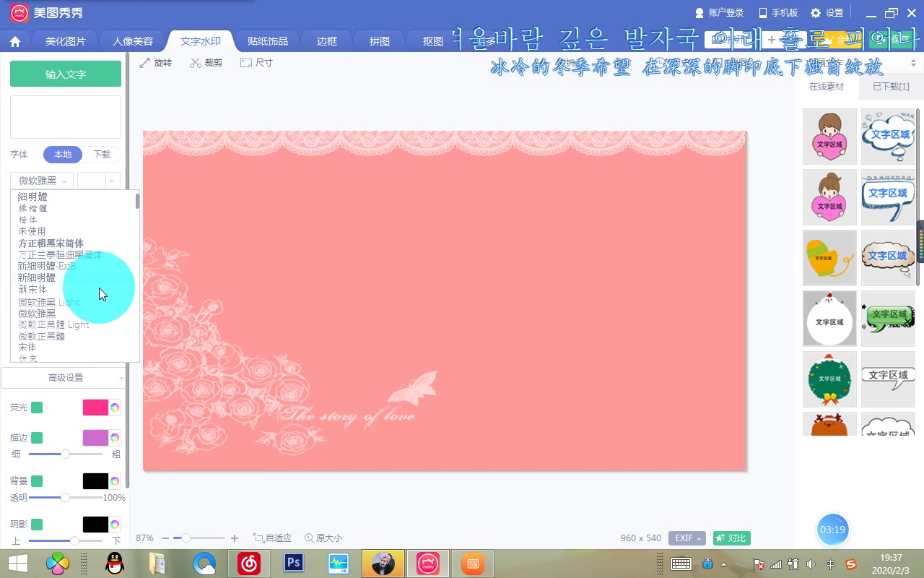
Task: Select the green Christmas wreath sticker
Action: coord(829,379)
